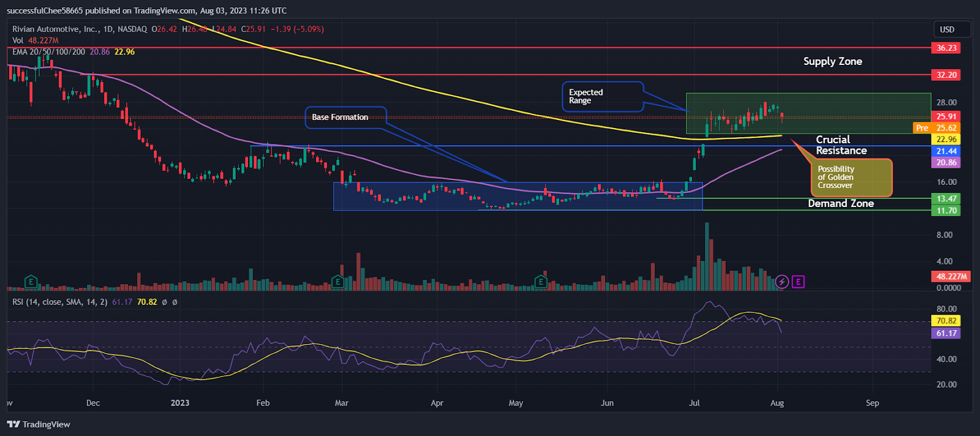980x436 pixels.
Task: Select the Crucial Resistance text label
Action: click(841, 145)
